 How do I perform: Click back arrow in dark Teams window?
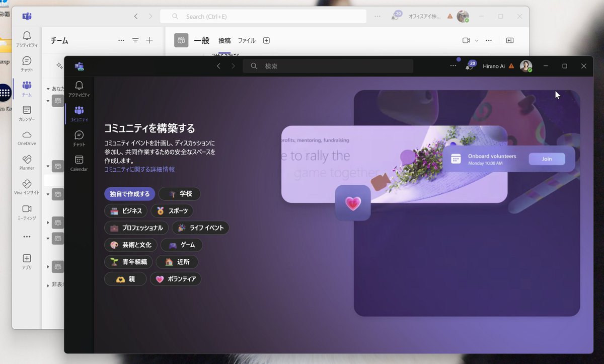tap(218, 66)
